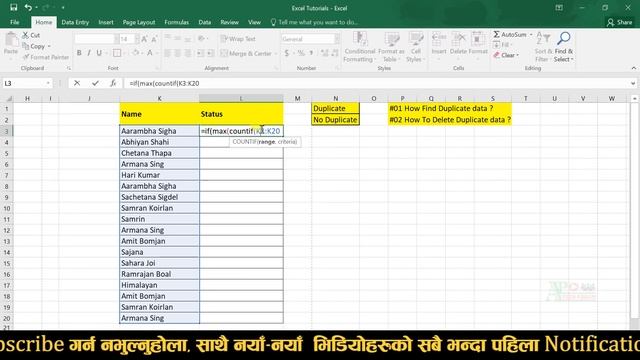640x360 pixels.
Task: Open Conditional Formatting menu
Action: tap(360, 47)
